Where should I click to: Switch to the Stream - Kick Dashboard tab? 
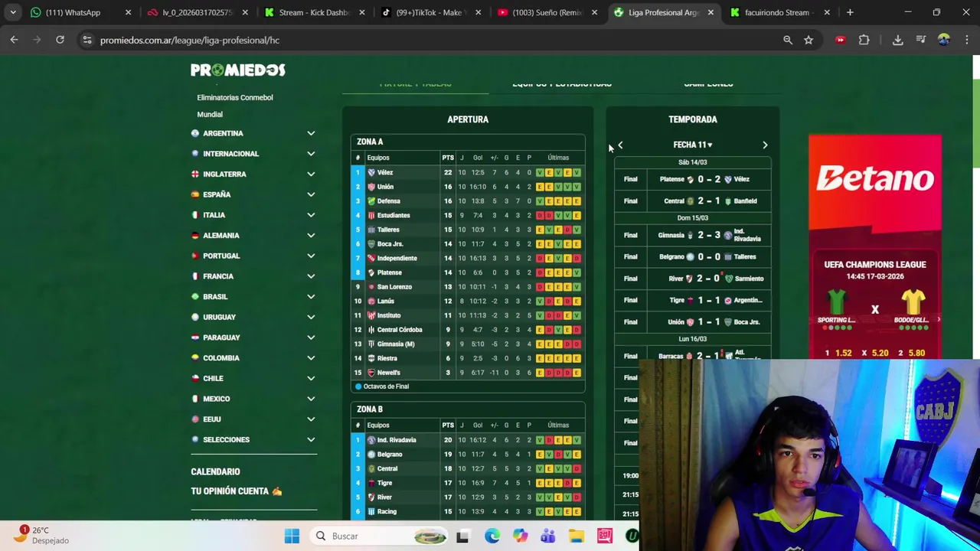coord(314,12)
